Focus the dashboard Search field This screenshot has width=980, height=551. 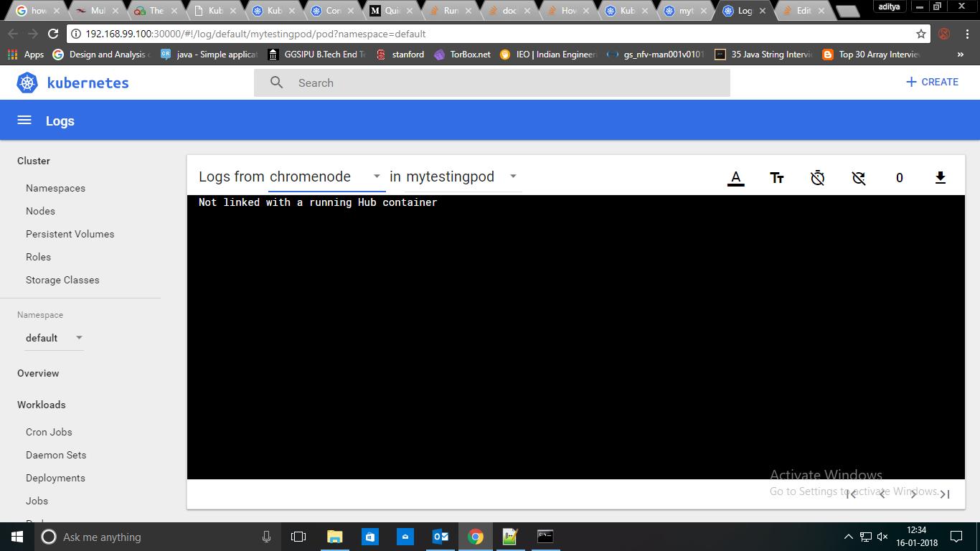[x=492, y=83]
